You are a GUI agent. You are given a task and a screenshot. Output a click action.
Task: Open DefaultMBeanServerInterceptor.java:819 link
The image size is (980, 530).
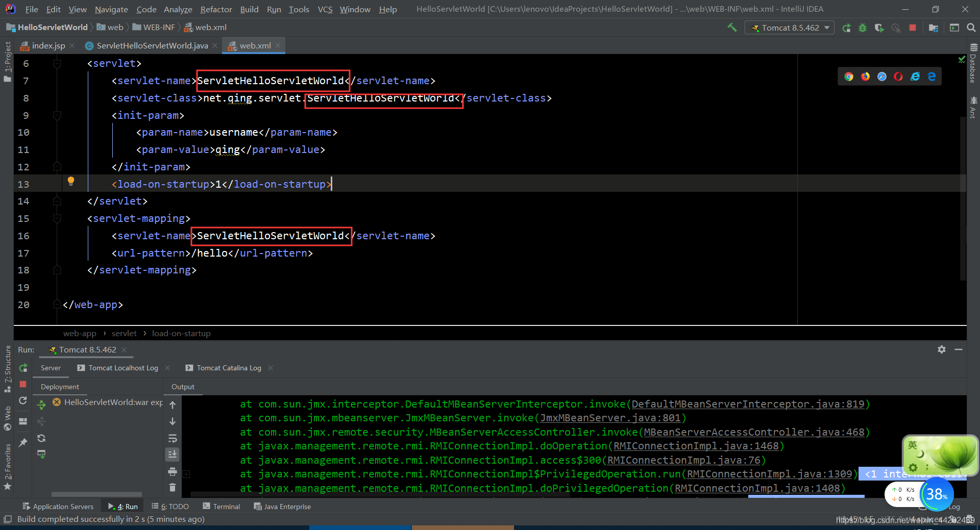748,404
